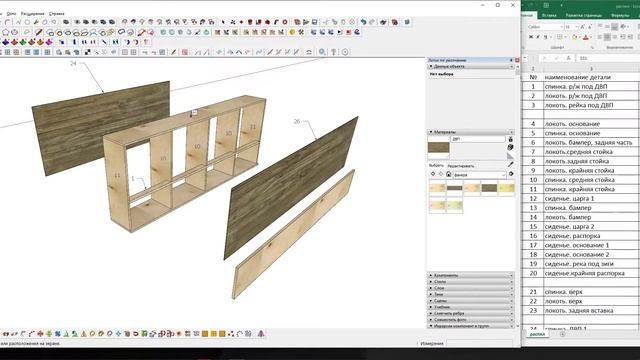Go forward in the materials browser
This screenshot has width=640, height=360.
coord(440,174)
